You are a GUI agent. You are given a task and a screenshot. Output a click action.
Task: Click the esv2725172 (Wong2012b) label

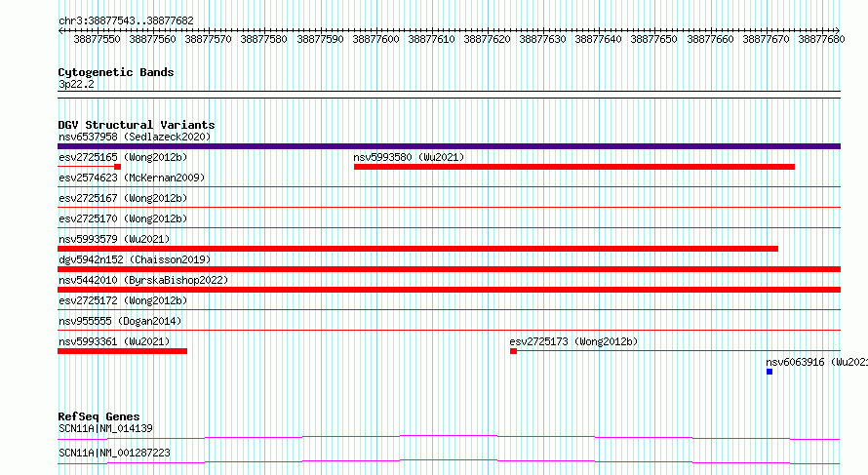tap(123, 300)
